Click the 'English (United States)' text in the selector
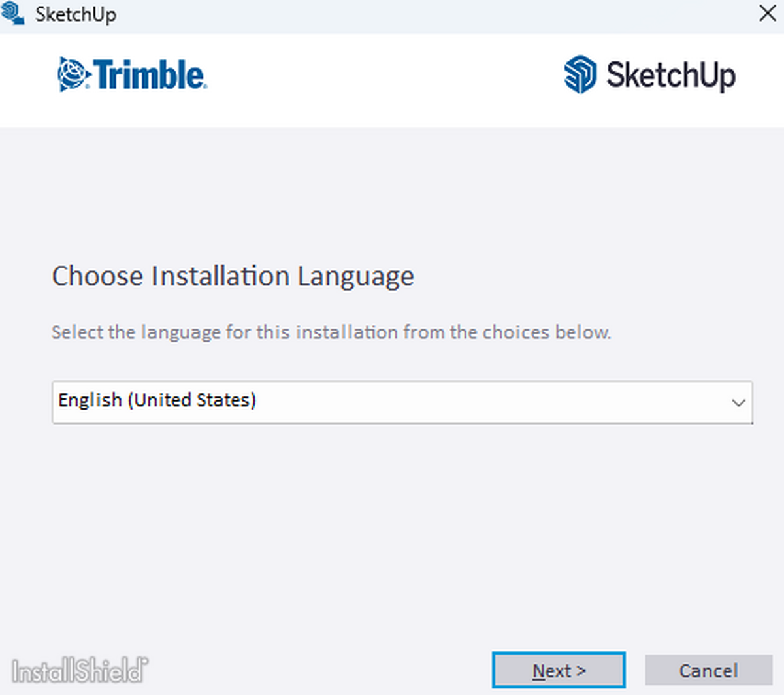784x695 pixels. pos(157,400)
